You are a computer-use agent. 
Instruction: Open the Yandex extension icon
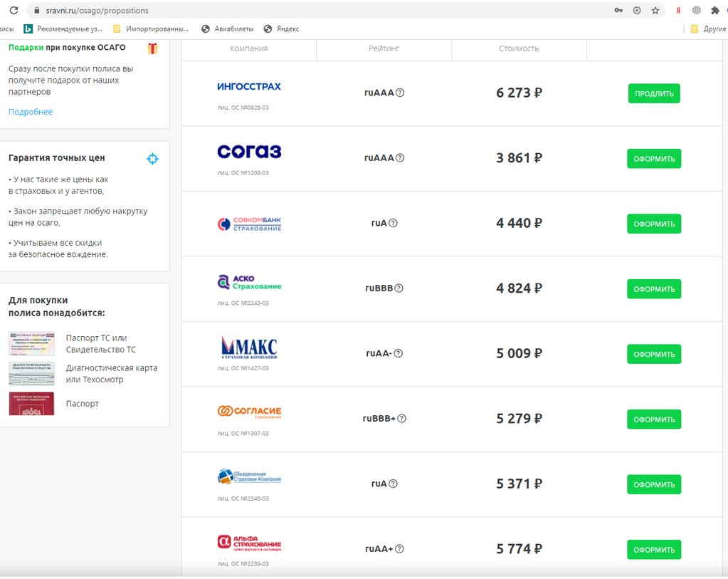pyautogui.click(x=678, y=10)
